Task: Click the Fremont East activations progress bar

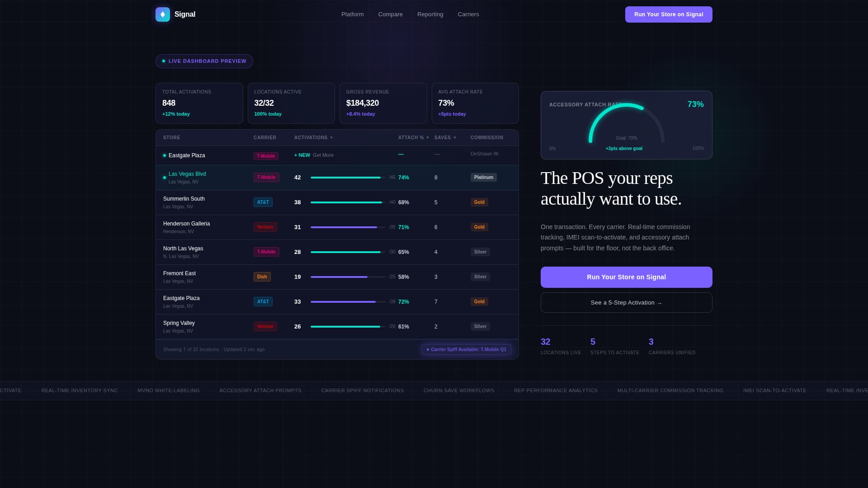Action: tap(348, 277)
